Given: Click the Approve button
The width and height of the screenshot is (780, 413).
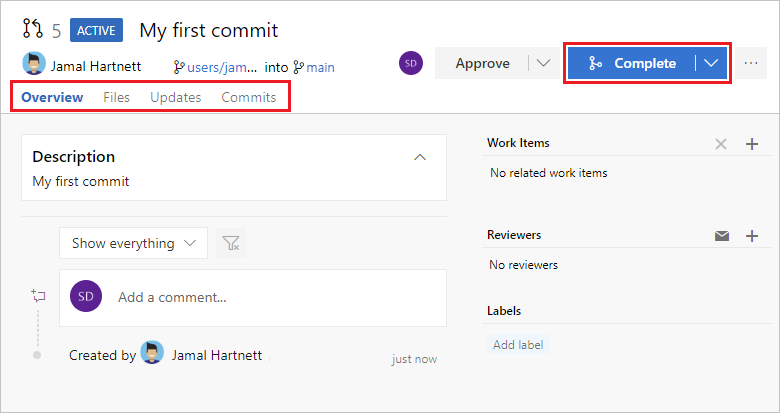Looking at the screenshot, I should (x=482, y=63).
